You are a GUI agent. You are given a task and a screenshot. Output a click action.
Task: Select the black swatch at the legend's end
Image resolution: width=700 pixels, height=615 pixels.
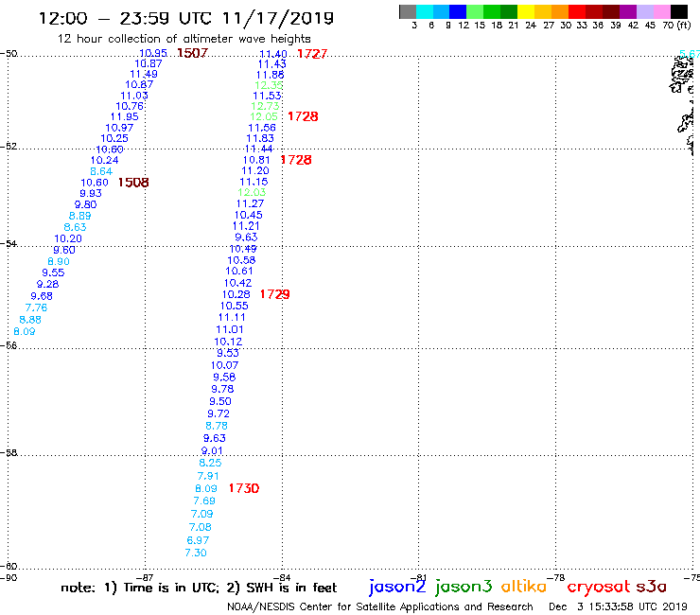click(678, 11)
